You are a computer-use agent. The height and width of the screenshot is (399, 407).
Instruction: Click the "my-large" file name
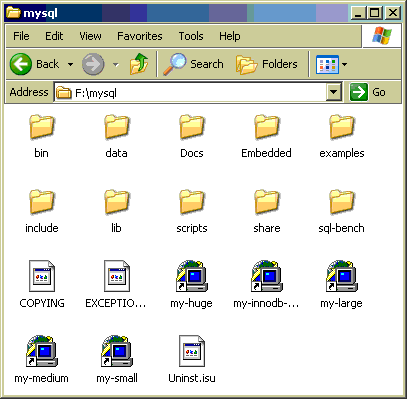tap(341, 304)
